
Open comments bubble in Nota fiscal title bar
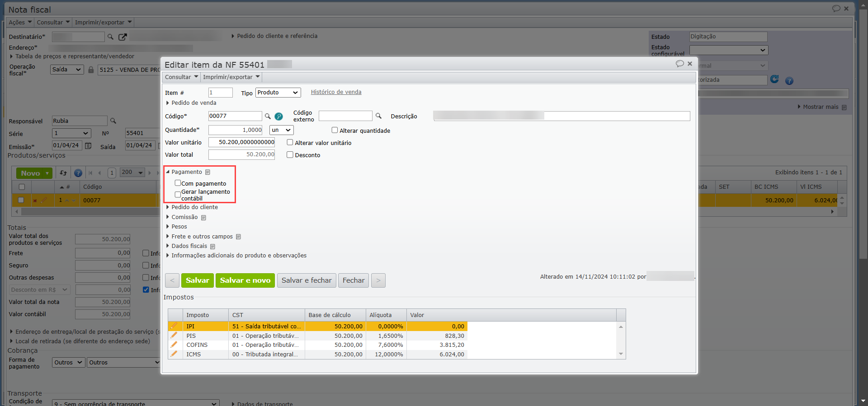click(x=836, y=9)
